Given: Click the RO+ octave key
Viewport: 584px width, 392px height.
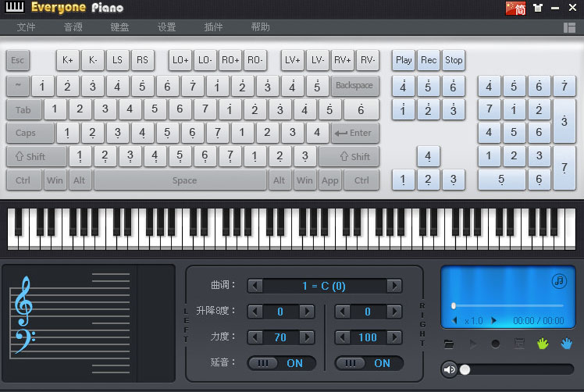Looking at the screenshot, I should coord(230,60).
